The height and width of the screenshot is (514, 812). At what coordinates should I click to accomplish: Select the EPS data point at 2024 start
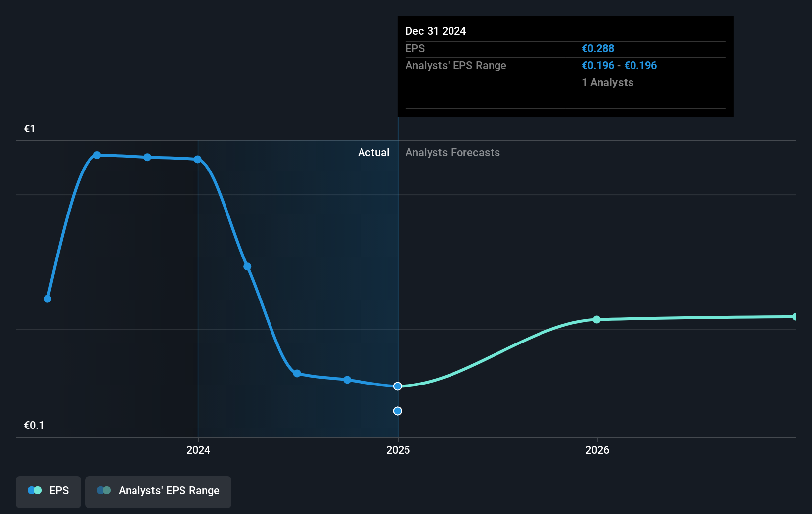click(x=198, y=159)
